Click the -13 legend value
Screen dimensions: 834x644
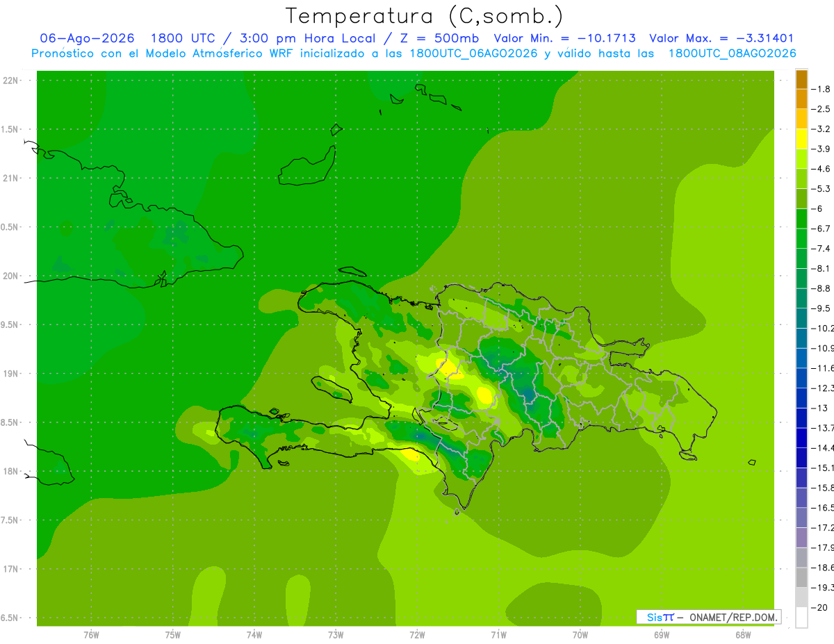tap(820, 408)
